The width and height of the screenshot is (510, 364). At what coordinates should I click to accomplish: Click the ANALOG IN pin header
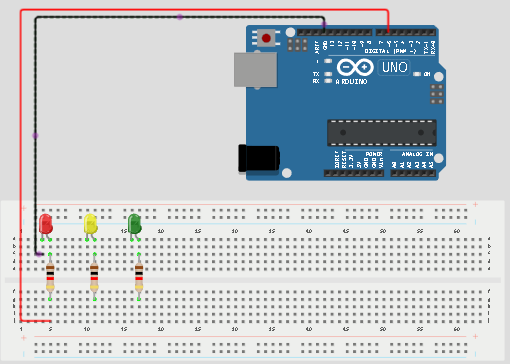413,173
